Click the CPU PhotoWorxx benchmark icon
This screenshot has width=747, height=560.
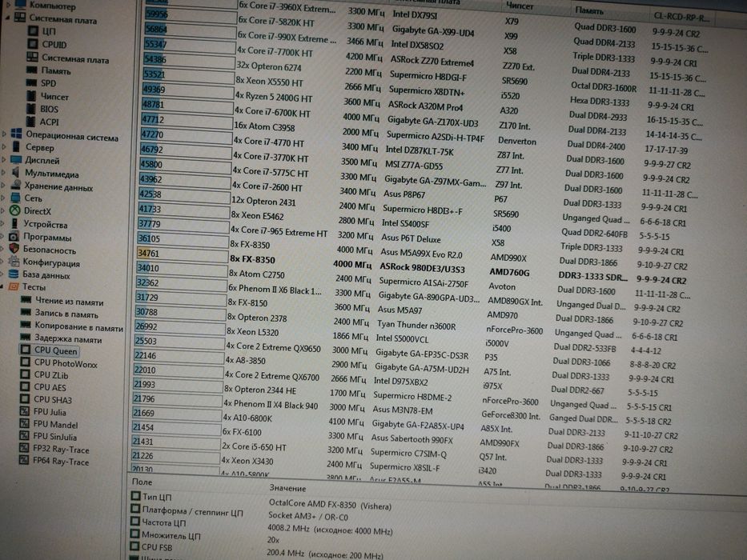pos(26,362)
